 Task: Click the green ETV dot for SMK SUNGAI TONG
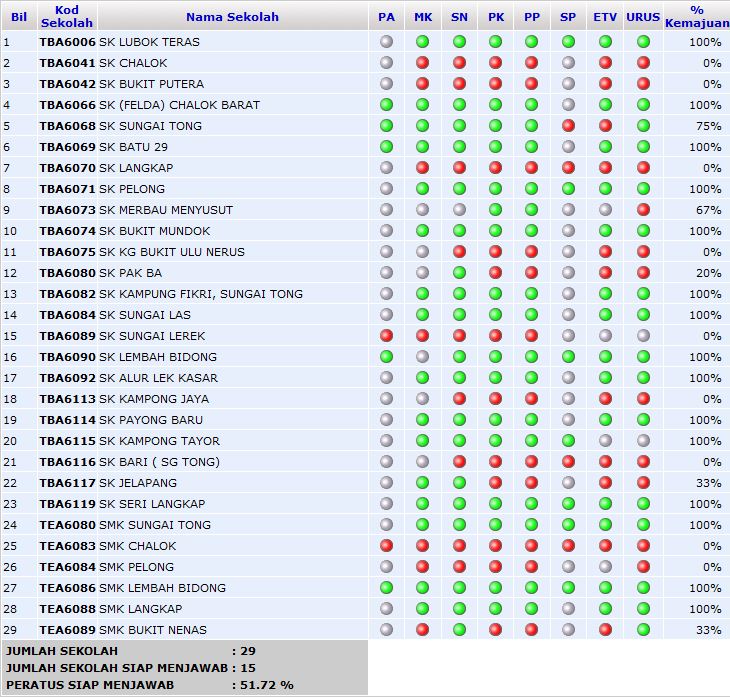coord(605,525)
